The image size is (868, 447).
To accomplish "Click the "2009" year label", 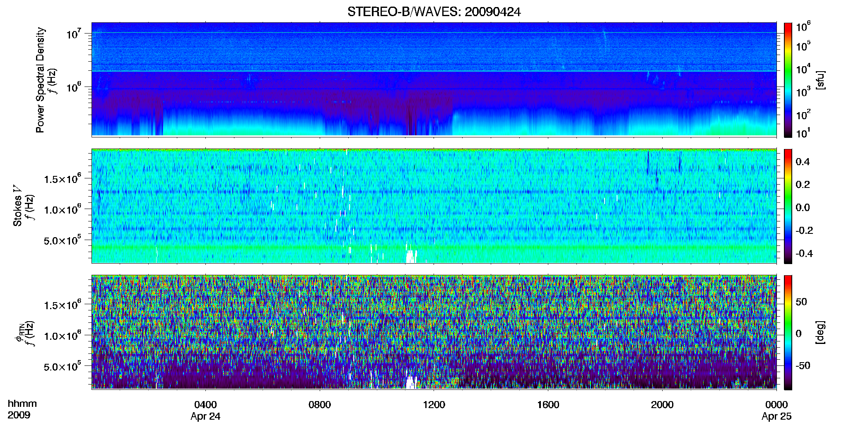I will [x=19, y=415].
